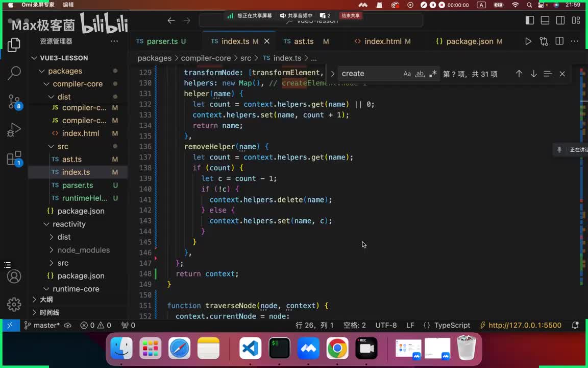Expand replace toggle in find widget
This screenshot has width=588, height=368.
(333, 74)
